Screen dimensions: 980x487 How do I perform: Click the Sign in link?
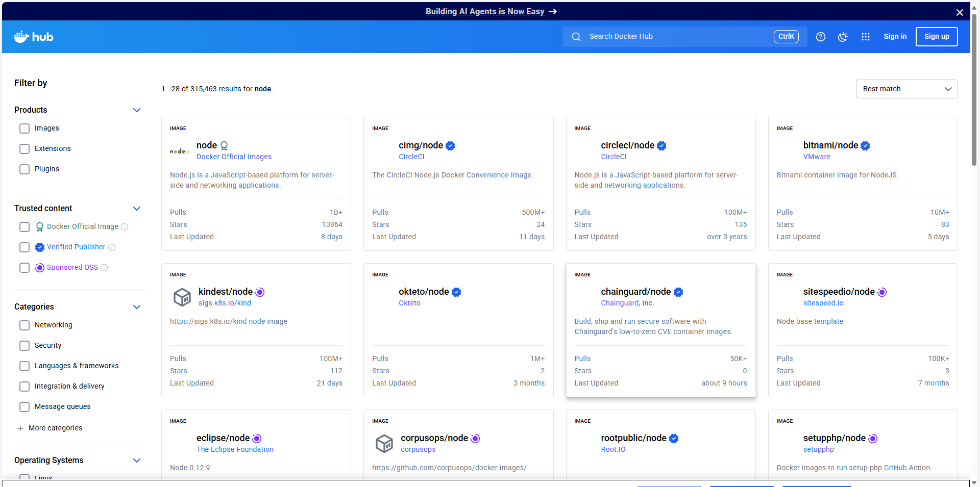coord(895,37)
